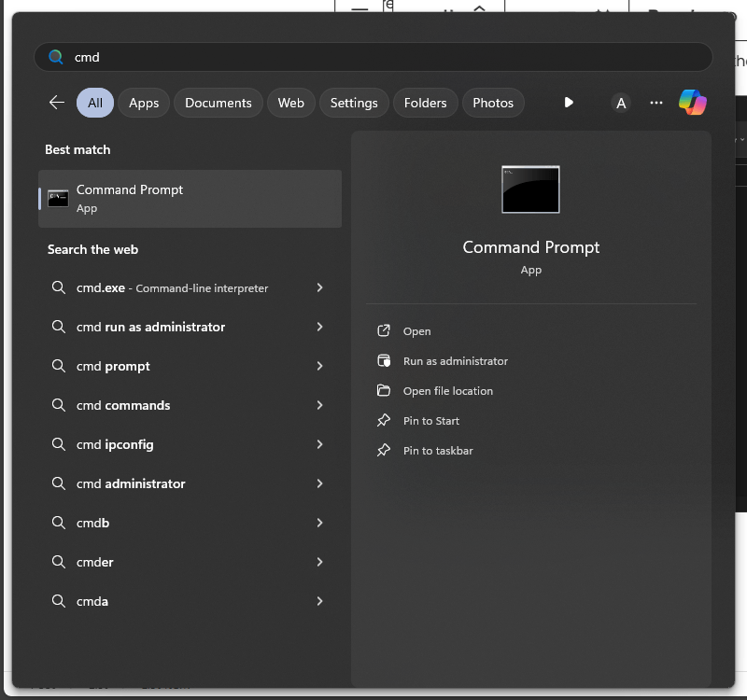747x700 pixels.
Task: Expand the cmd ipconfig suggestion chevron
Action: pos(319,444)
